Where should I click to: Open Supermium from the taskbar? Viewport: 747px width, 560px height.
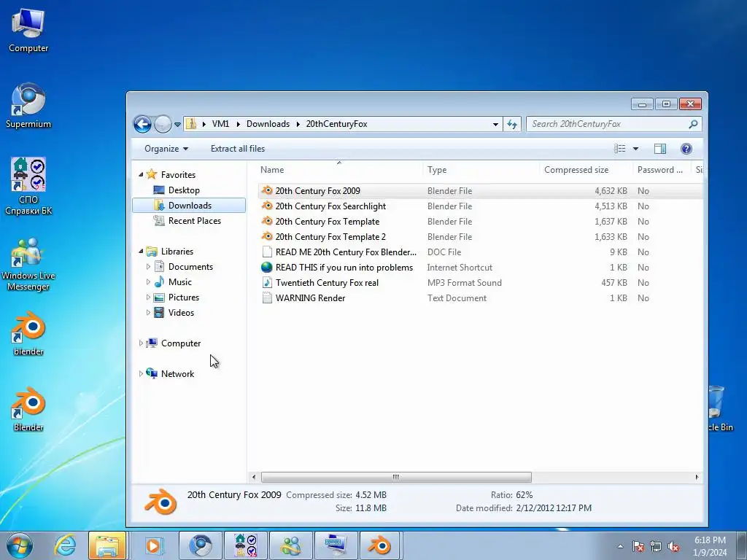click(201, 545)
